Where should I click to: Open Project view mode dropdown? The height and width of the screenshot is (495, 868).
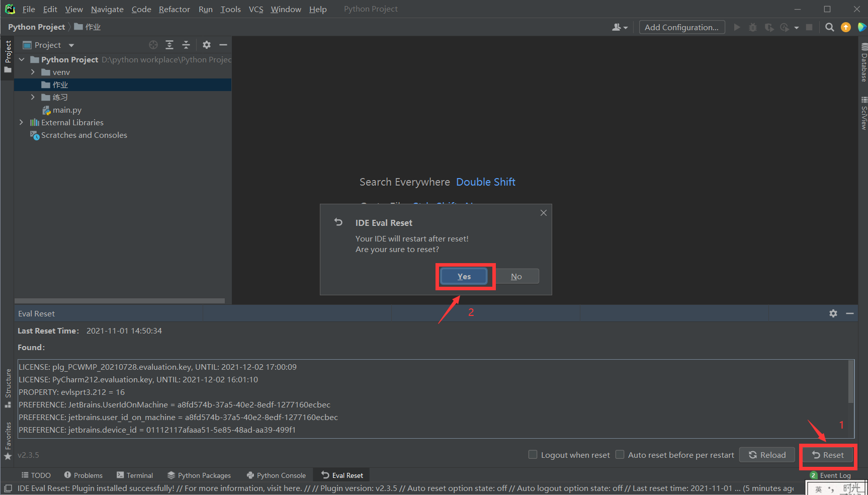[x=71, y=45]
